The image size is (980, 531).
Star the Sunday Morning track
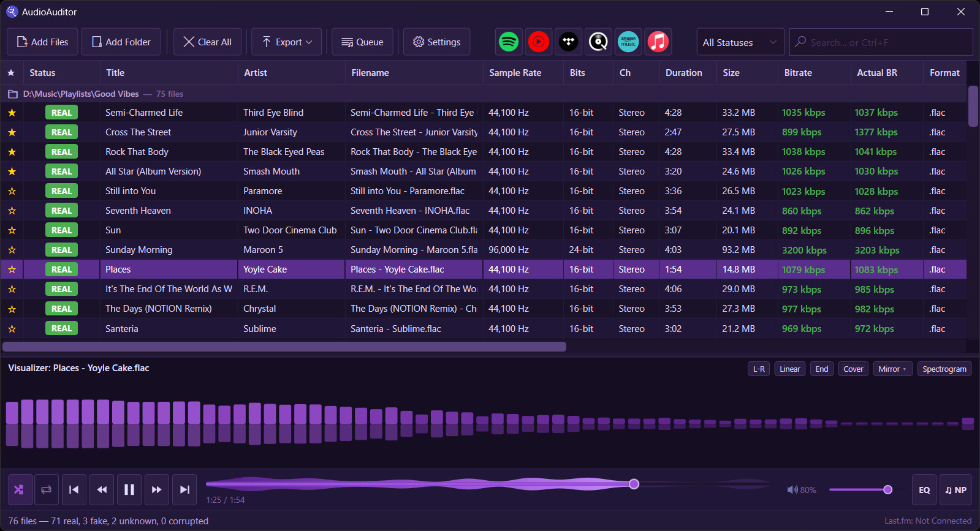click(x=12, y=250)
